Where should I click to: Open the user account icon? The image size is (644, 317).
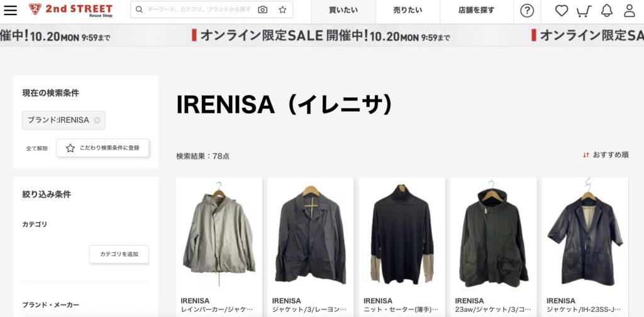(629, 11)
